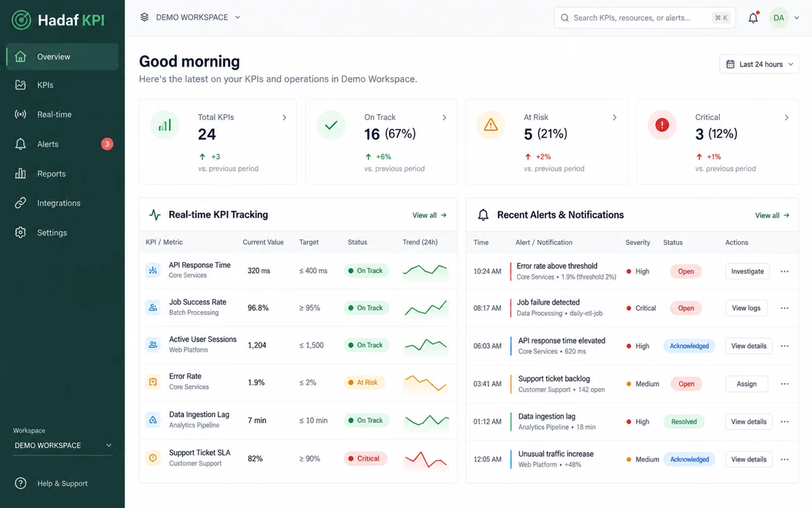Click the At Risk status badge for Error Rate
This screenshot has width=812, height=508.
[364, 382]
